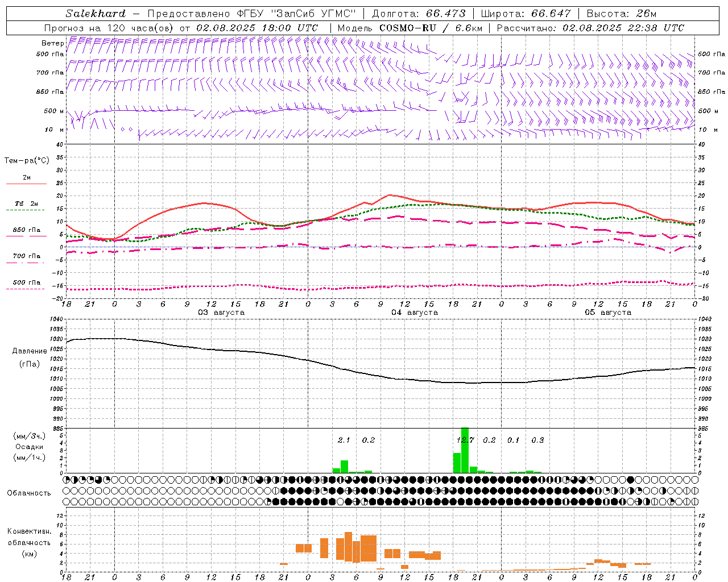Click the '03 августа' date label
The width and height of the screenshot is (728, 582).
pyautogui.click(x=221, y=313)
